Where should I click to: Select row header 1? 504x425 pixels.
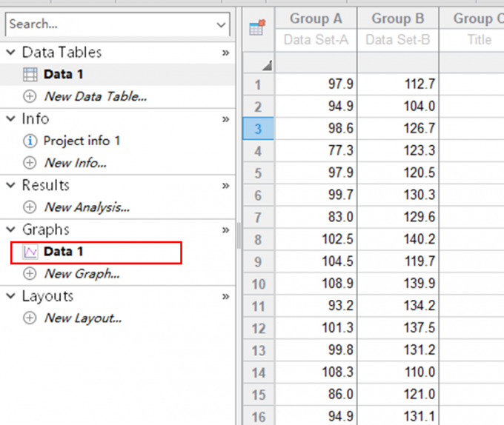[258, 84]
